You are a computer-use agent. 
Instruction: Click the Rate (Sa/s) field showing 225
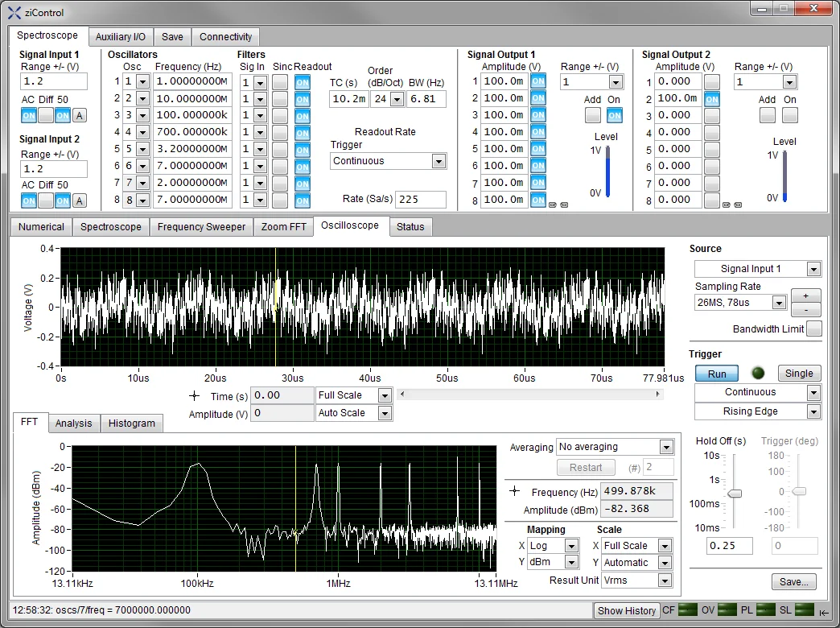point(421,200)
